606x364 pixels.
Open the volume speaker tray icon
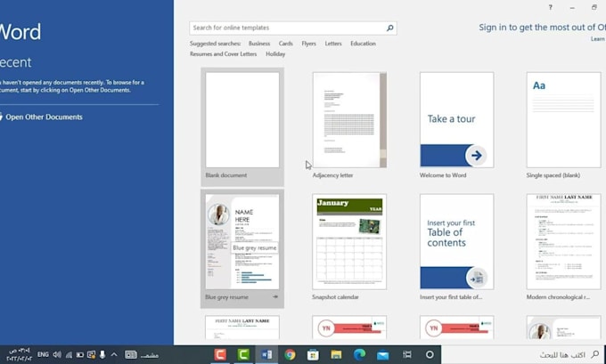click(57, 354)
